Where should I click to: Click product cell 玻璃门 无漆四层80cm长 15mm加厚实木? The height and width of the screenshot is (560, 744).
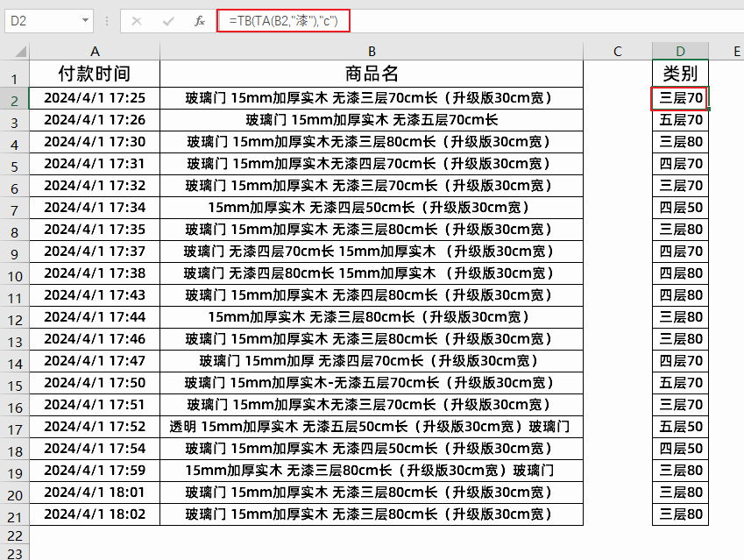tap(372, 273)
